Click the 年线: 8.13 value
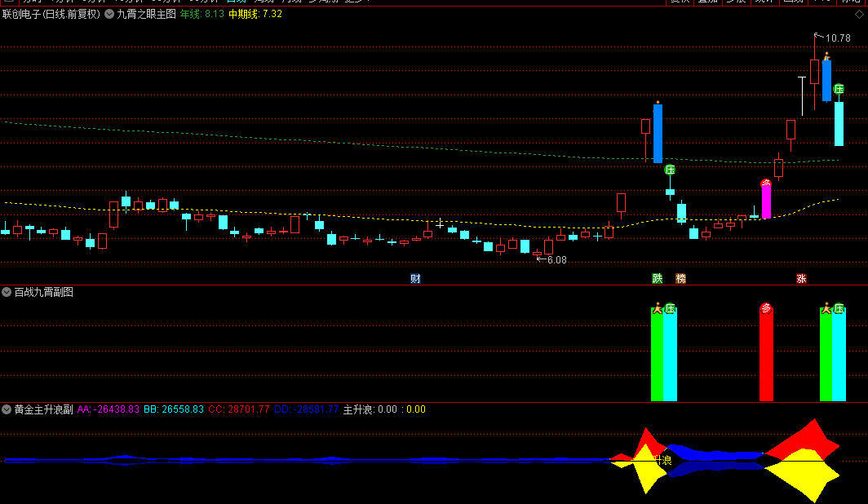Image resolution: width=868 pixels, height=504 pixels. point(202,15)
